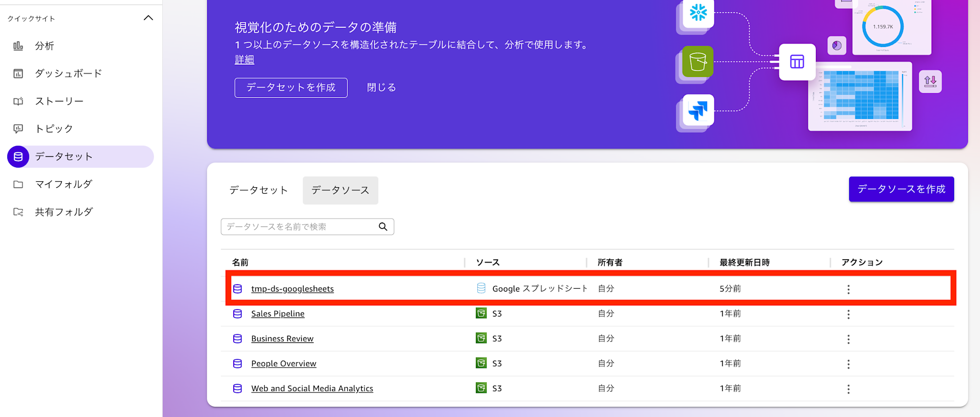Click the S3 icon in Business Review row
Screen dimensions: 980x417
(481, 339)
